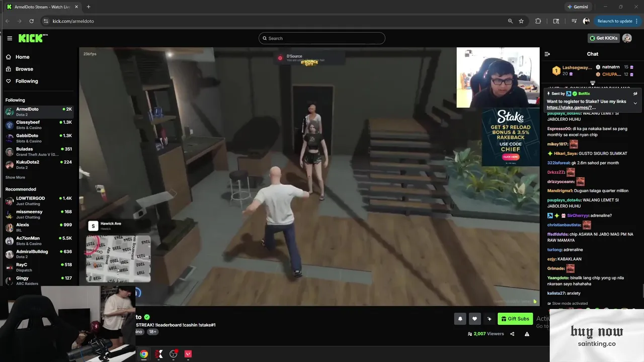Hide the pinned BotRix message
Viewport: 644px width, 362px height.
(x=635, y=94)
